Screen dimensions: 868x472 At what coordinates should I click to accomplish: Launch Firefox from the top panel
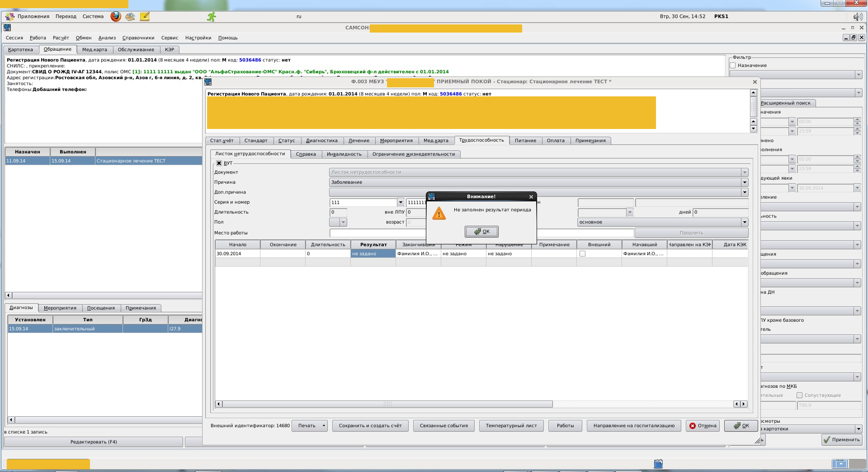(x=116, y=17)
